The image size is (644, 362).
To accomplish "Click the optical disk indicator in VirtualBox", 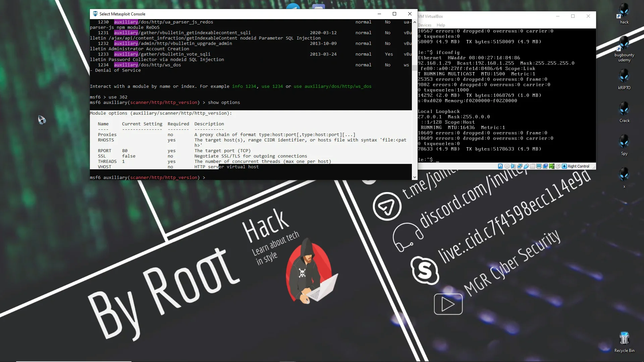I will pyautogui.click(x=507, y=166).
